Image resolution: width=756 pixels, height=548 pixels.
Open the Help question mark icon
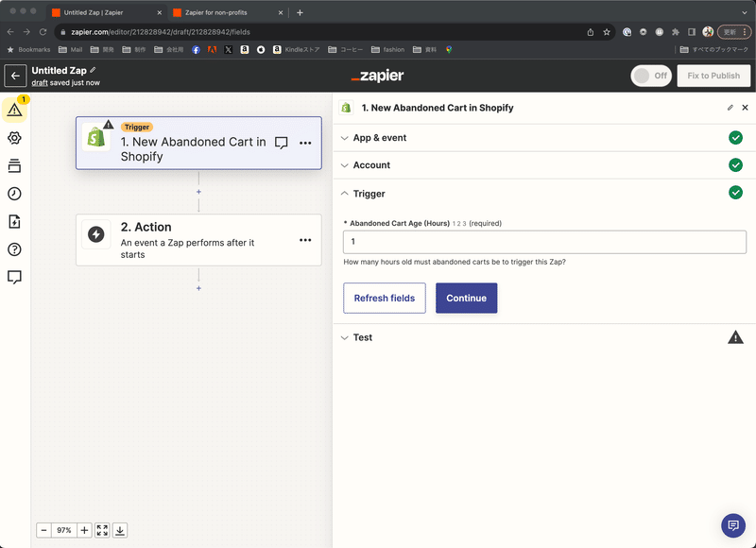point(14,249)
